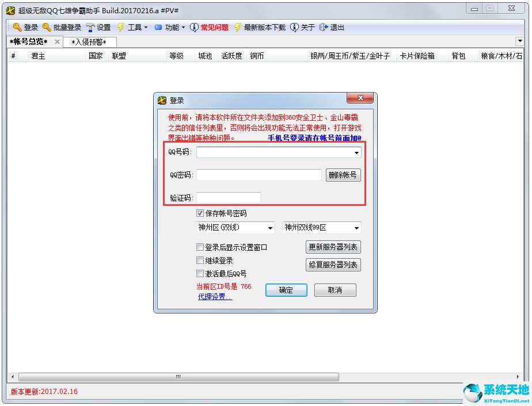Click the horizontal scrollbar thumb
Image resolution: width=532 pixels, height=406 pixels.
pyautogui.click(x=178, y=377)
